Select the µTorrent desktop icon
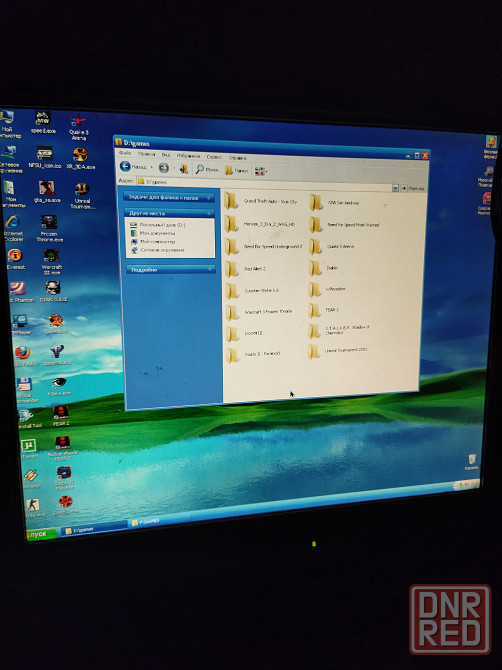The image size is (502, 670). pos(29,449)
